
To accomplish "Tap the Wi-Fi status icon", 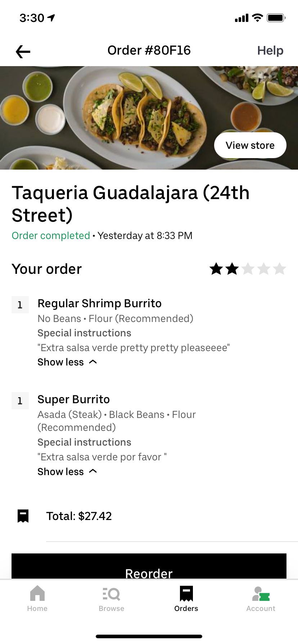I will tap(257, 18).
